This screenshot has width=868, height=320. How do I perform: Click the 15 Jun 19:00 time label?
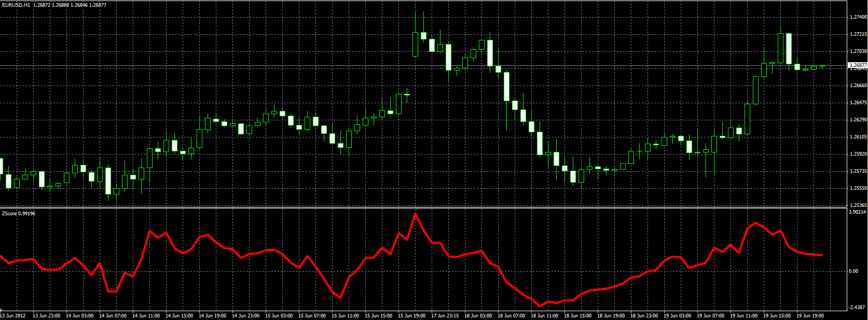[411, 316]
